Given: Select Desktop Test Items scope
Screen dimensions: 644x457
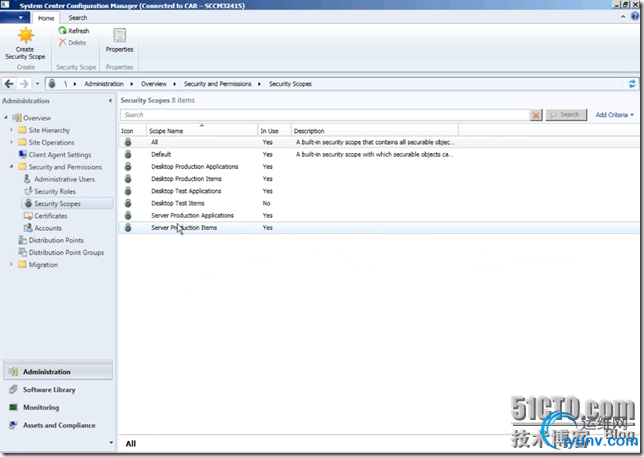Looking at the screenshot, I should point(379,203).
